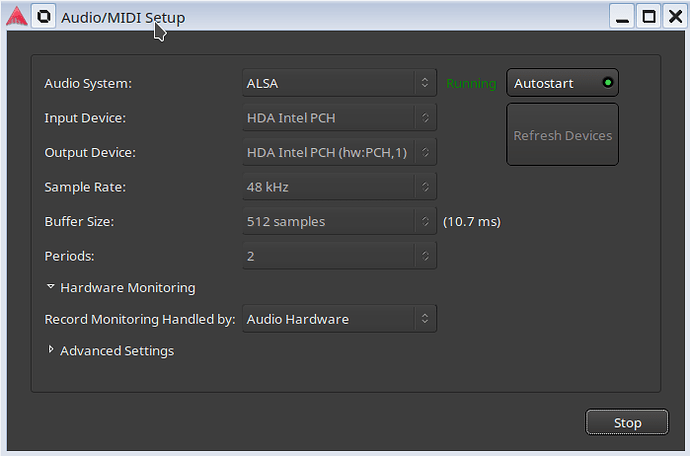Click the pin window icon in title bar
The image size is (690, 456).
(43, 17)
